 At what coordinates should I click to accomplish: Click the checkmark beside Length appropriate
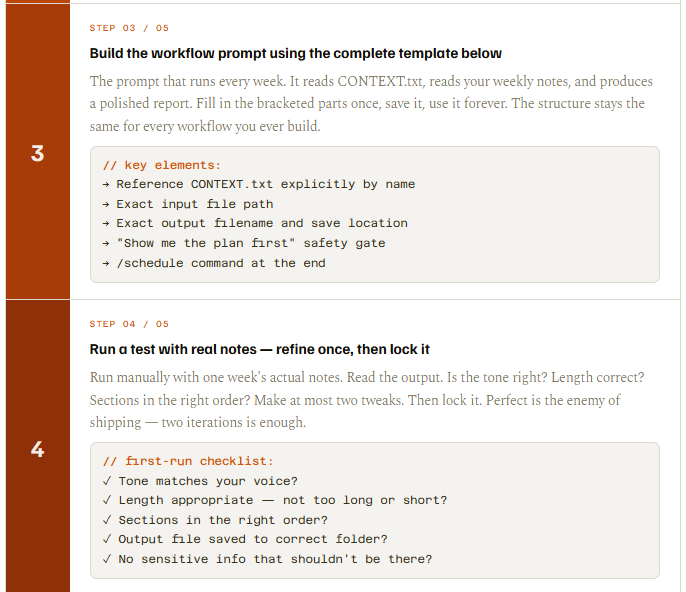pyautogui.click(x=107, y=500)
